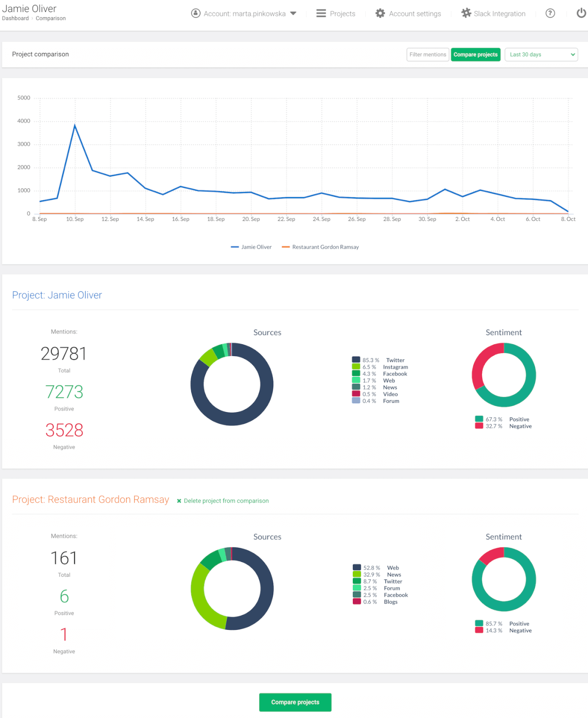
Task: Click the bottom Compare projects button
Action: point(295,702)
